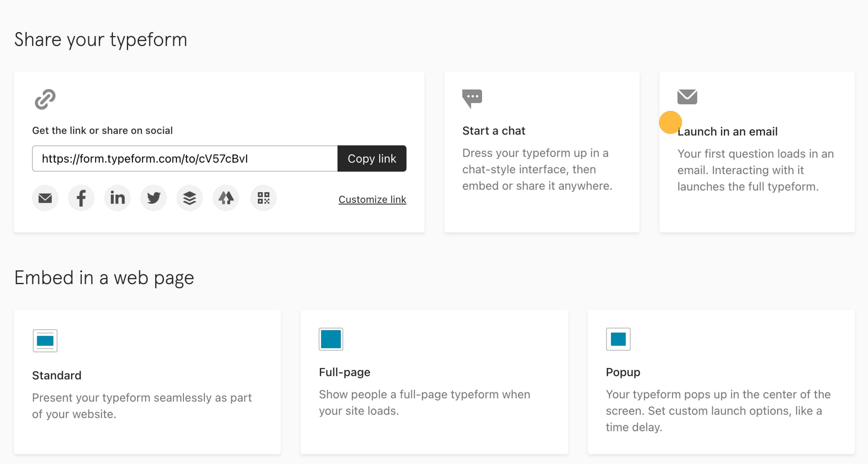Click the 'Embed in a web page' heading
The image size is (868, 464).
point(104,278)
